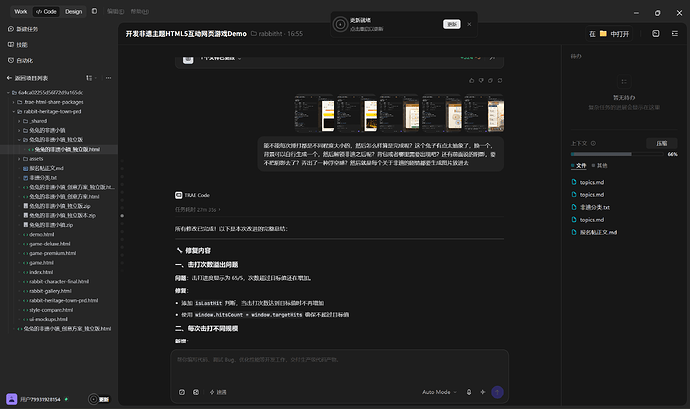Screen dimensions: 690x409
Task: Click the second icon in chat input toolbar
Action: [196, 392]
